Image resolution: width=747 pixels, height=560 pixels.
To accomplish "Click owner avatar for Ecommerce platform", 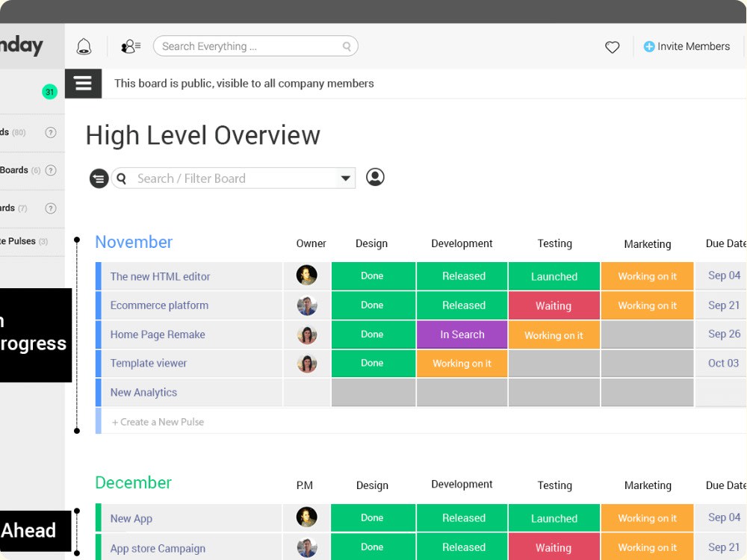I will (307, 305).
